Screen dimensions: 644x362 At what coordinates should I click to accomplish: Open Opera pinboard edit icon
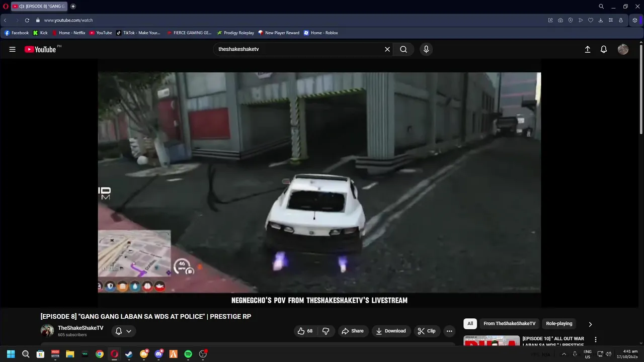(550, 20)
